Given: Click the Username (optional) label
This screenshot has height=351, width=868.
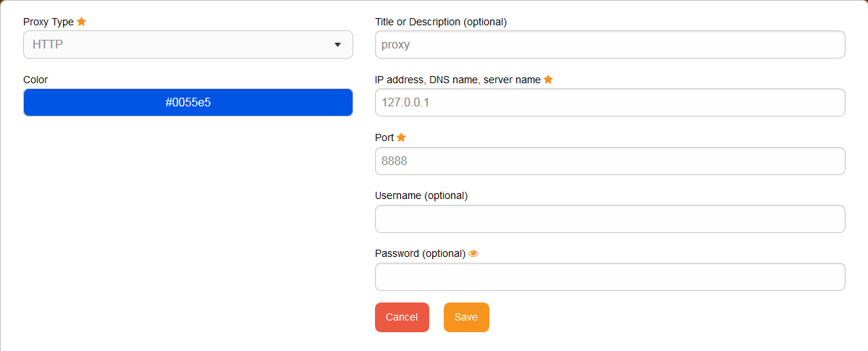Looking at the screenshot, I should pos(421,195).
